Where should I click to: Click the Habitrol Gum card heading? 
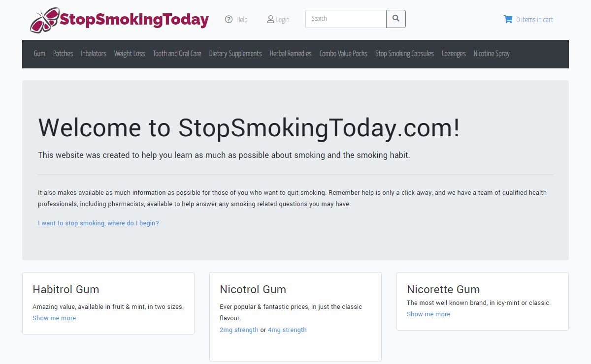(66, 289)
